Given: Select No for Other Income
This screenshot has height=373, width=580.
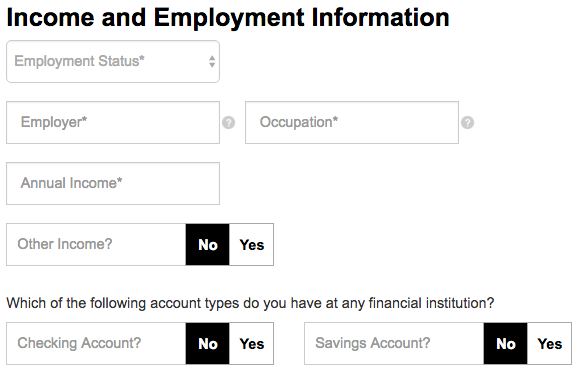Looking at the screenshot, I should 208,245.
